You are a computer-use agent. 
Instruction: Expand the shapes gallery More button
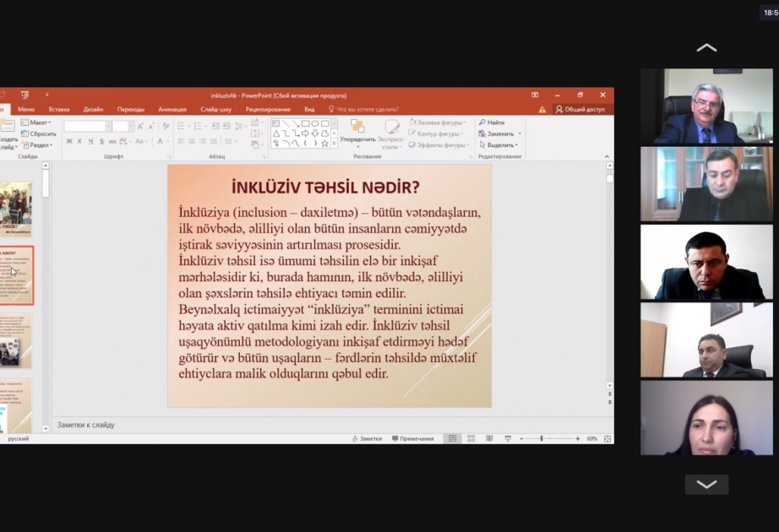335,144
